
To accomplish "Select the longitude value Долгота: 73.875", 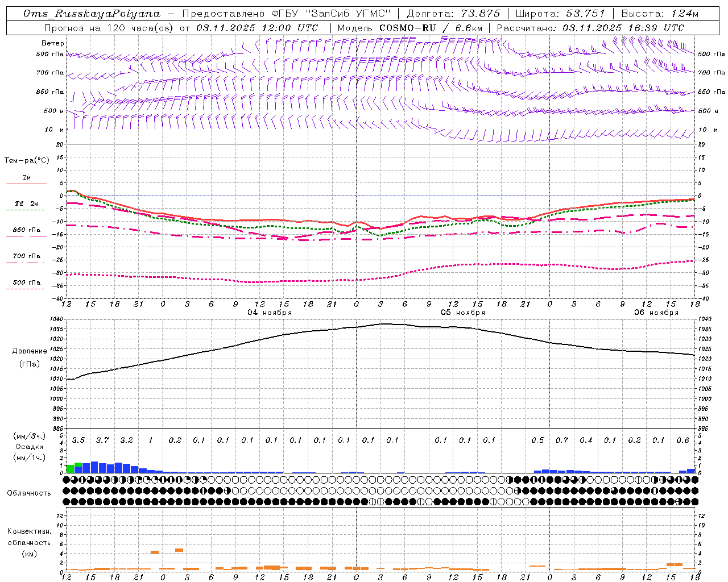I will tap(454, 14).
